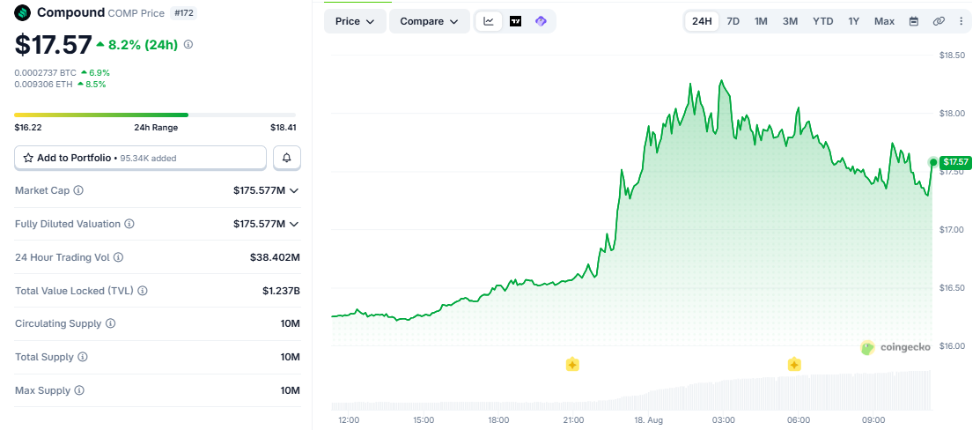Click news marker near 06:00
Screen dimensions: 980x430
click(x=794, y=364)
